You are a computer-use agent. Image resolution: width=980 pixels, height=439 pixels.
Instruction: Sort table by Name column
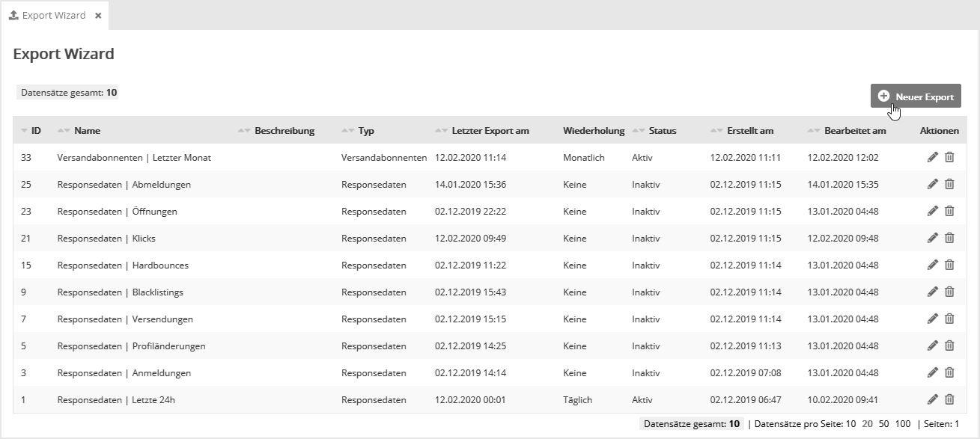[87, 131]
